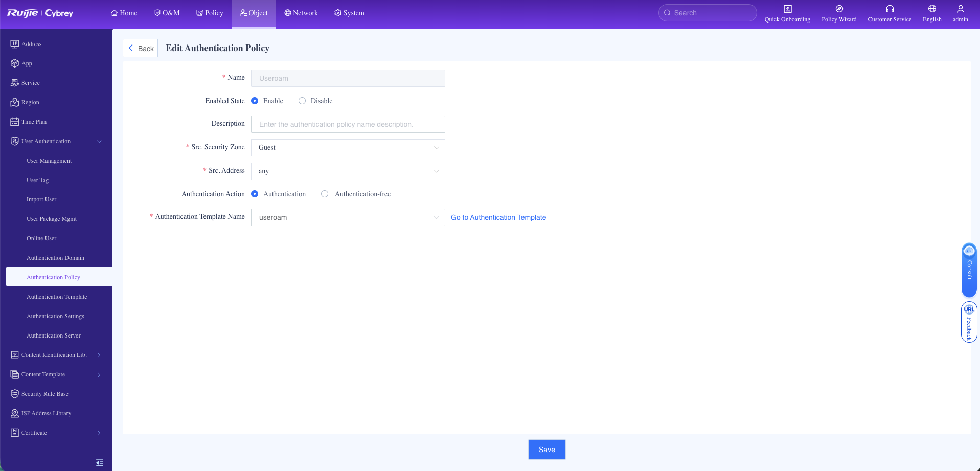Expand the Authentication Template Name dropdown
The height and width of the screenshot is (471, 980).
(x=348, y=217)
